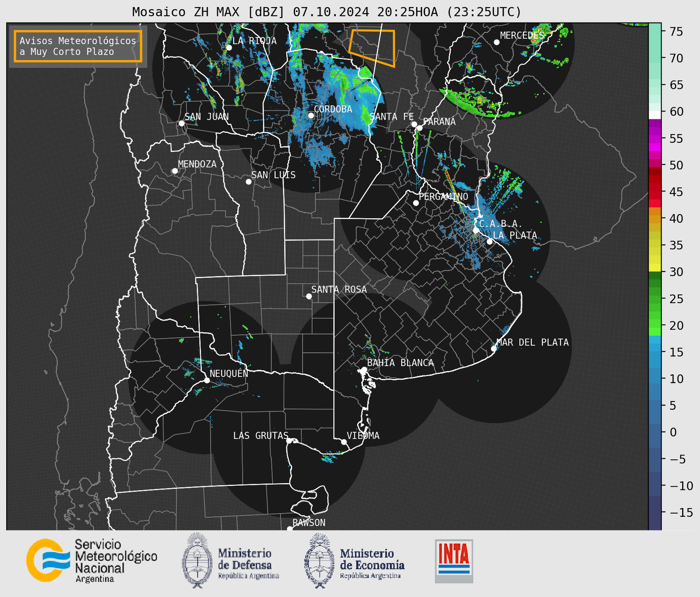700x597 pixels.
Task: Click the MAR DEL PLATA city label
Action: [x=532, y=342]
